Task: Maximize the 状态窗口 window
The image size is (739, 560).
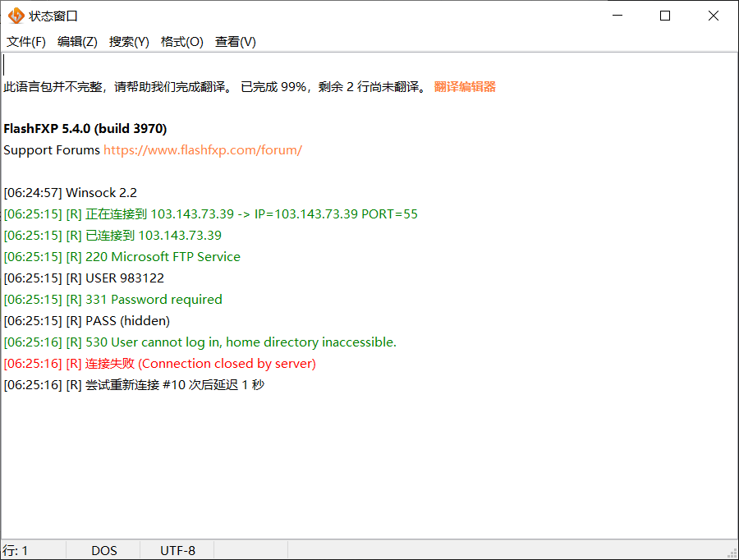Action: point(665,16)
